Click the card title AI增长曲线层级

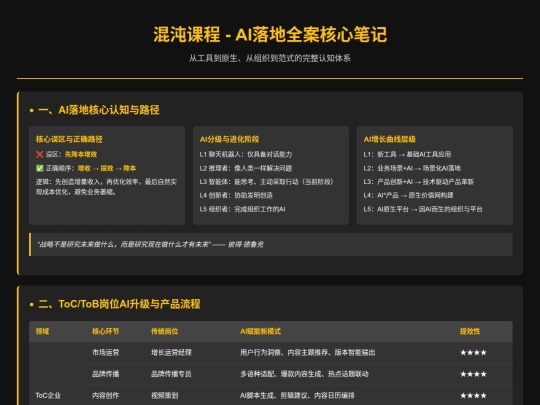pos(390,139)
